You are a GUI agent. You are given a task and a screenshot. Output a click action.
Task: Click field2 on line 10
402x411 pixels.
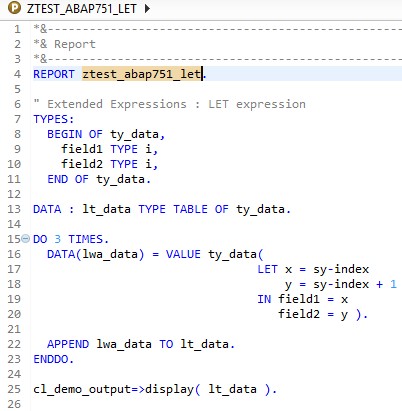[x=82, y=164]
